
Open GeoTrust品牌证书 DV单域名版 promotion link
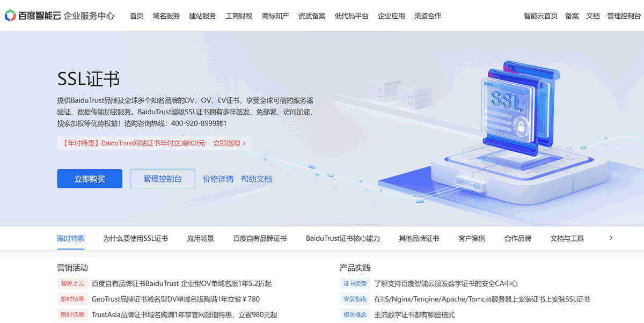point(175,299)
